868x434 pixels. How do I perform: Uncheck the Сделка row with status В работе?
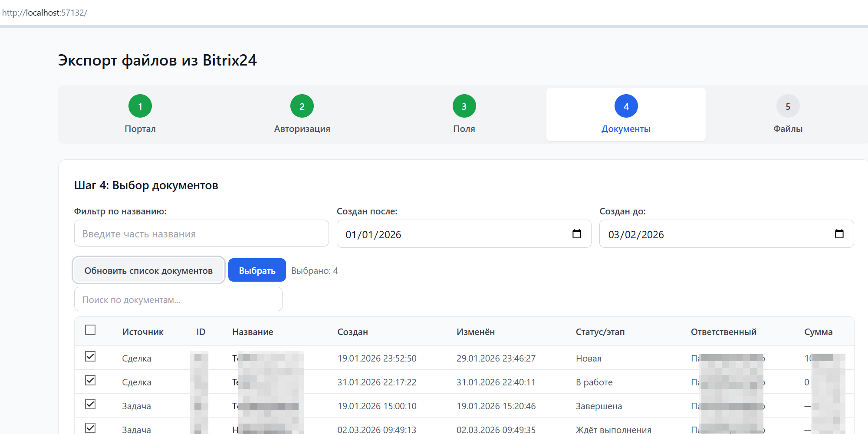pyautogui.click(x=90, y=380)
